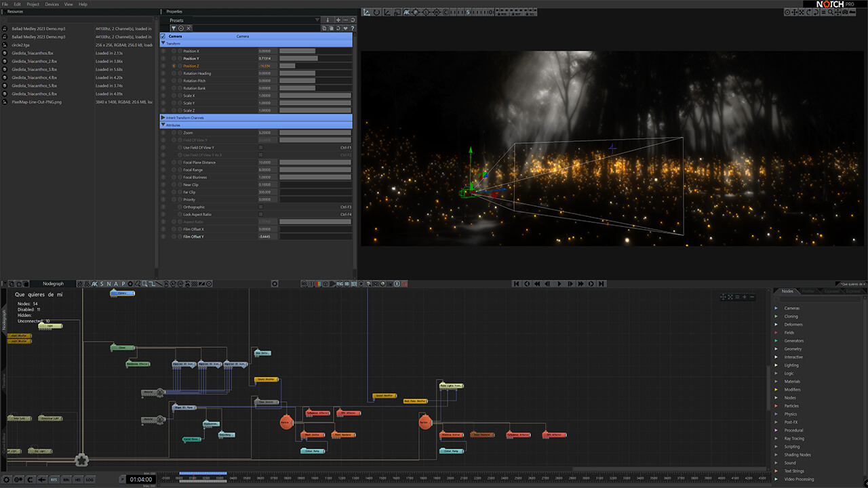This screenshot has height=488, width=868.
Task: Expand the Cameras node category
Action: click(x=776, y=308)
